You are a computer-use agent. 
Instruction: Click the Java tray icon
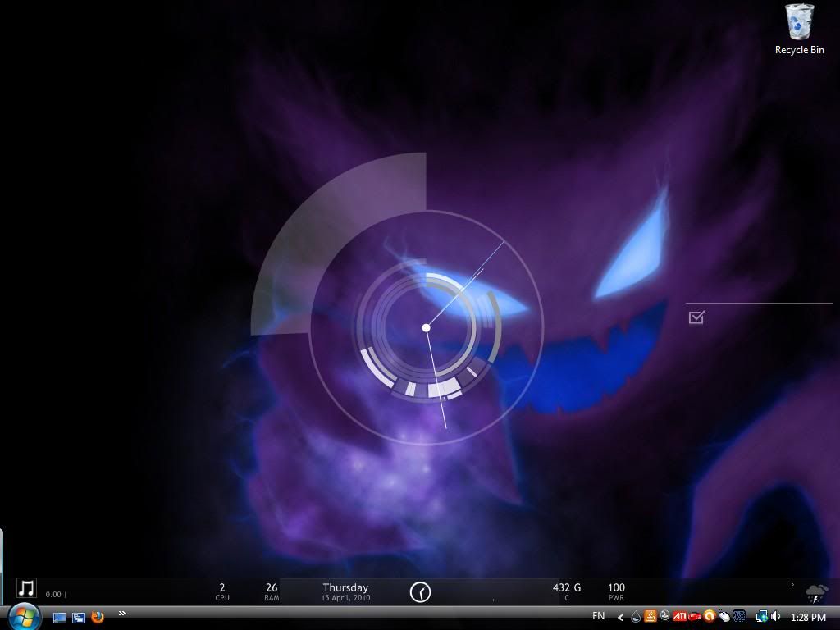651,616
